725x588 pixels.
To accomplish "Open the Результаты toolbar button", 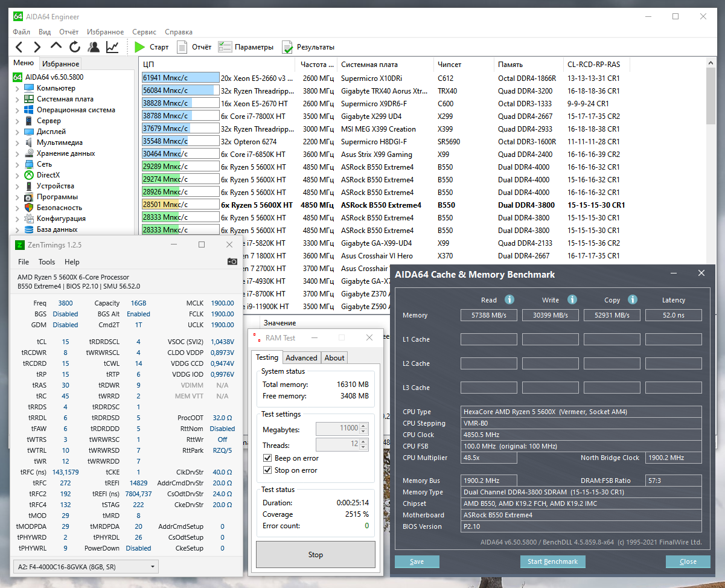I will click(x=308, y=47).
